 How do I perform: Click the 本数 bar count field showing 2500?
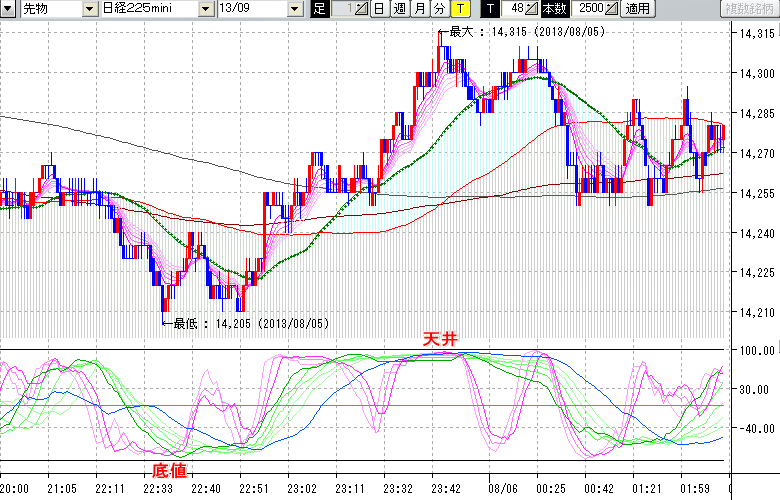(590, 9)
